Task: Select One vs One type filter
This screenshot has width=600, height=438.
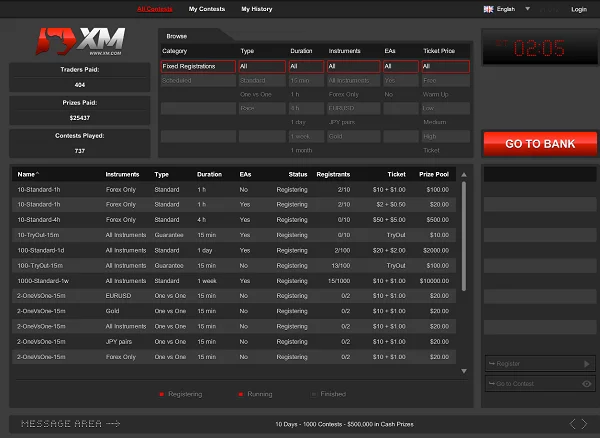Action: (x=262, y=94)
